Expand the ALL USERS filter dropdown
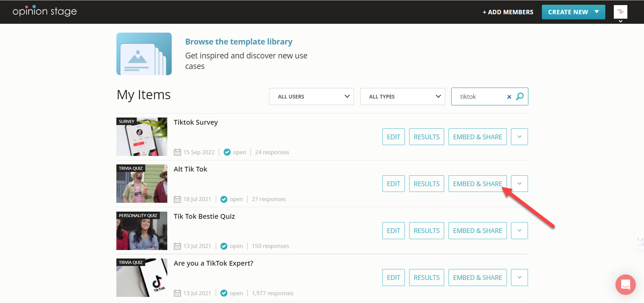Viewport: 644px width, 303px height. [311, 96]
